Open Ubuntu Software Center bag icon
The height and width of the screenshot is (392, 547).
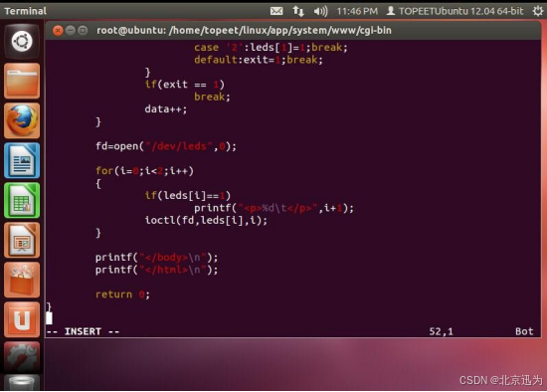[x=22, y=280]
